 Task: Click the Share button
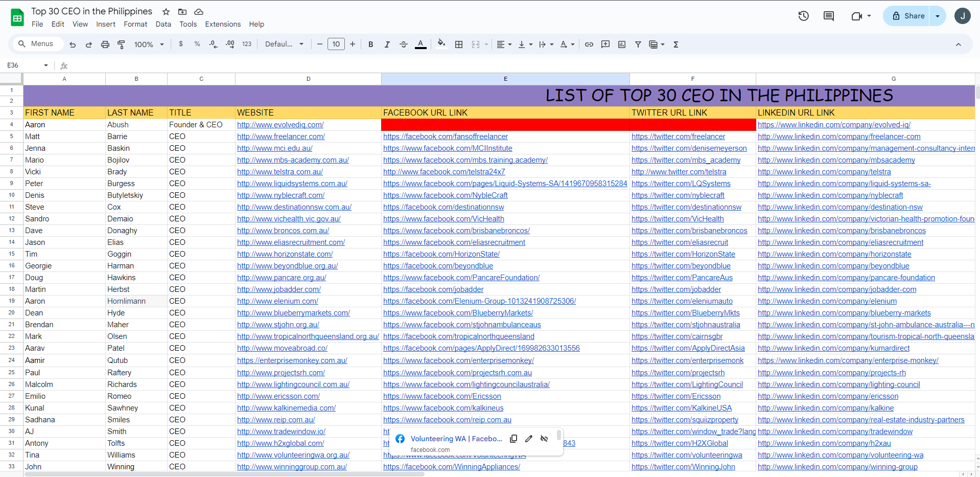[x=906, y=16]
